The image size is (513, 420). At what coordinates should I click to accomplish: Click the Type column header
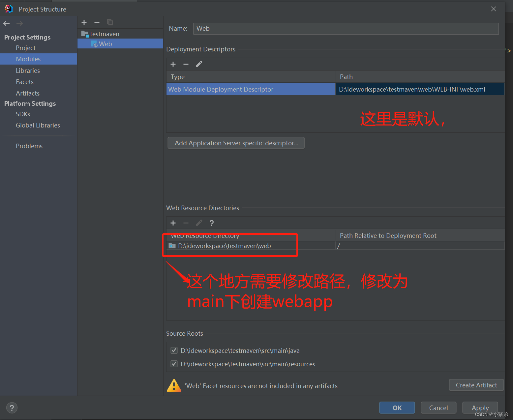(x=251, y=77)
